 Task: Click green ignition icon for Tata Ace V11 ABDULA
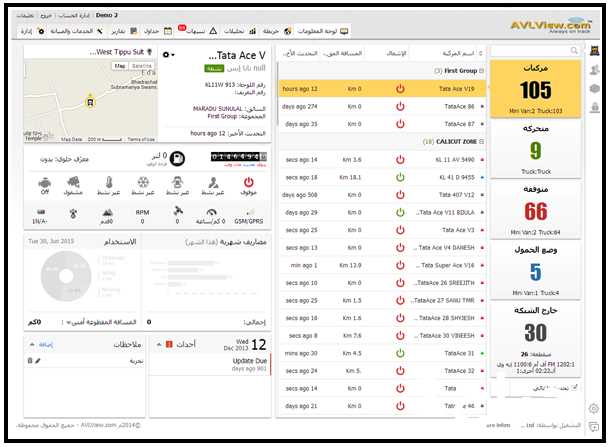(400, 212)
